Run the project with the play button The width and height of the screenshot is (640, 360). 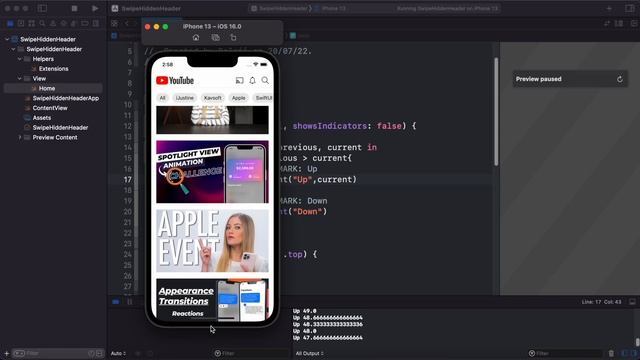coord(95,8)
